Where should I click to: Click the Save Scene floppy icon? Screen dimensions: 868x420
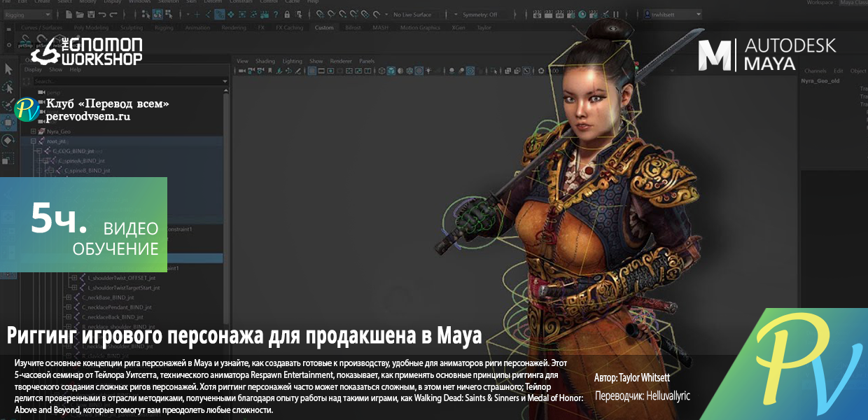(91, 15)
